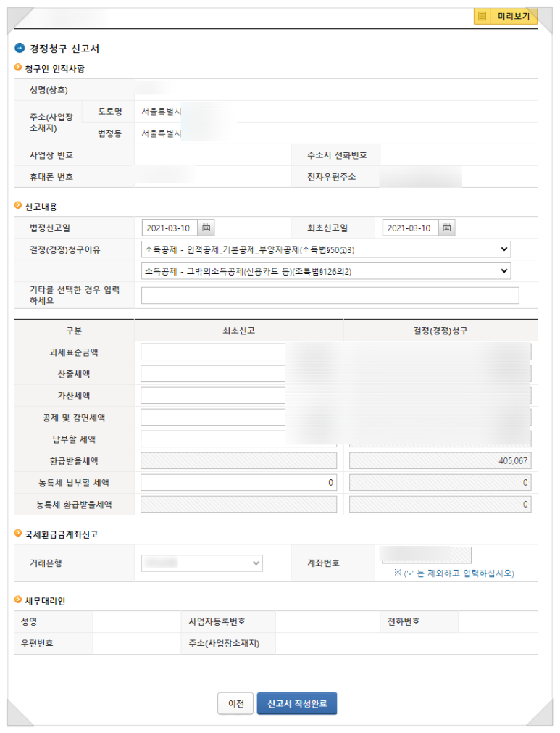
Task: Click the 납부할 세액 최초신고 input field
Action: [x=238, y=439]
